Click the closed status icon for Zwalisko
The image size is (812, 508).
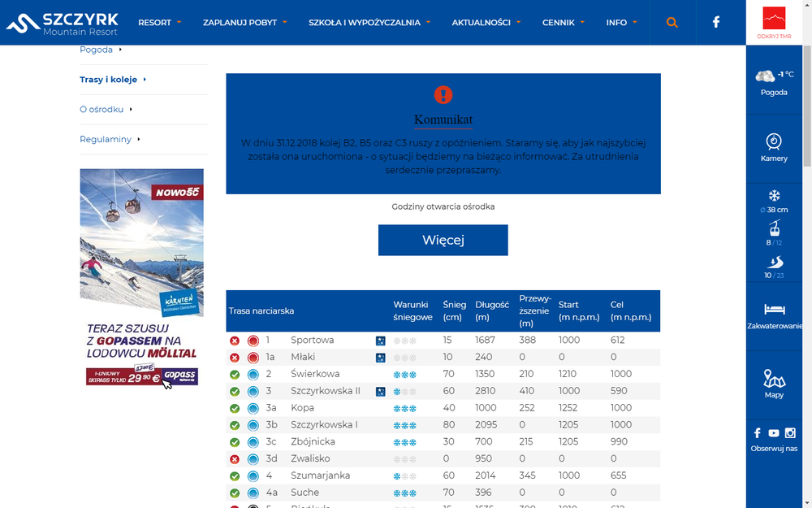[235, 459]
